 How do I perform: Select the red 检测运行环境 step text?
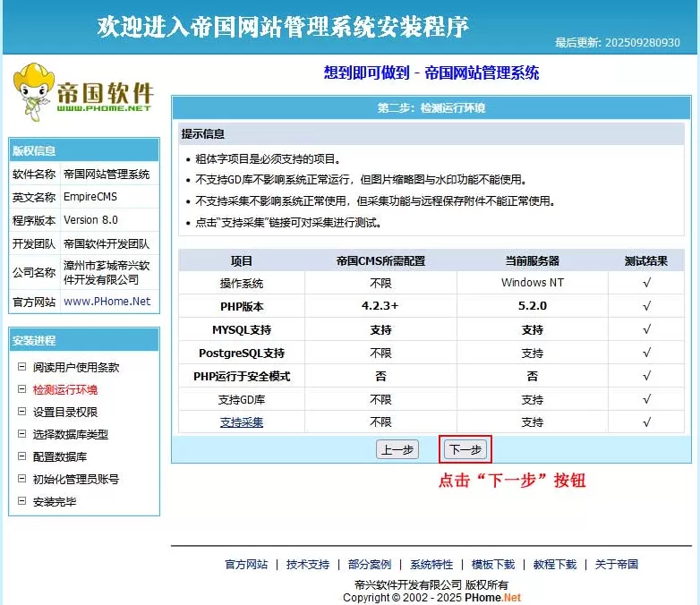(65, 389)
